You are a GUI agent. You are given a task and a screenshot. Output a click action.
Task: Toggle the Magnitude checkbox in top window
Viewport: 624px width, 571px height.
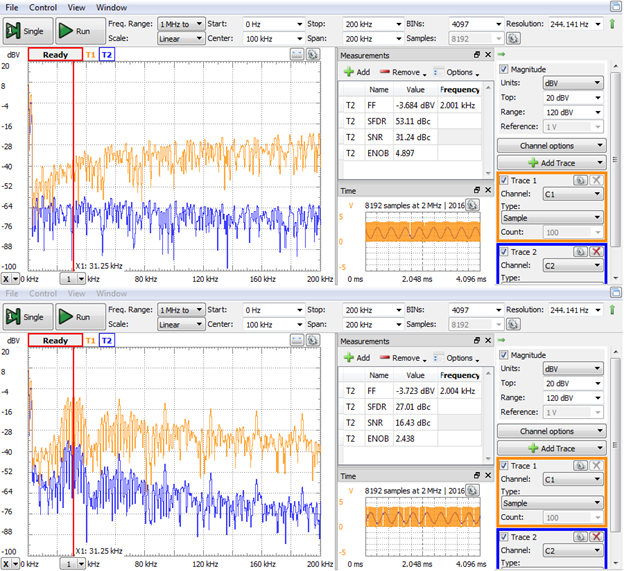504,69
